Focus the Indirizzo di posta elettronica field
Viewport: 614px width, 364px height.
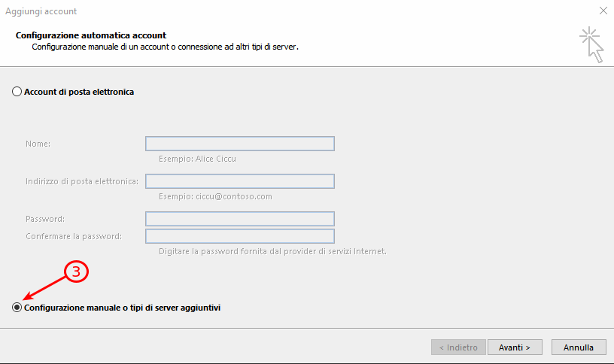coord(239,181)
